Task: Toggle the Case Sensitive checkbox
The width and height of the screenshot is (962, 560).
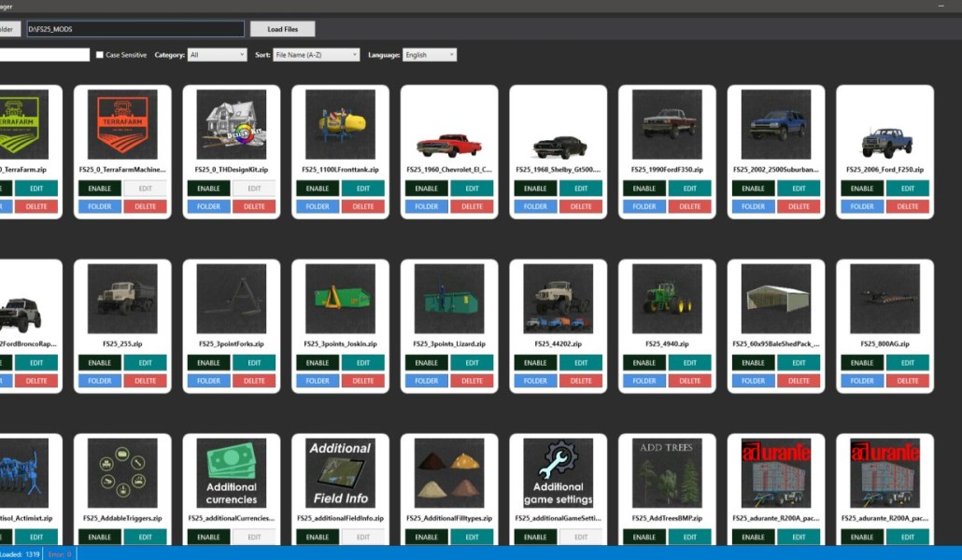Action: click(x=100, y=55)
